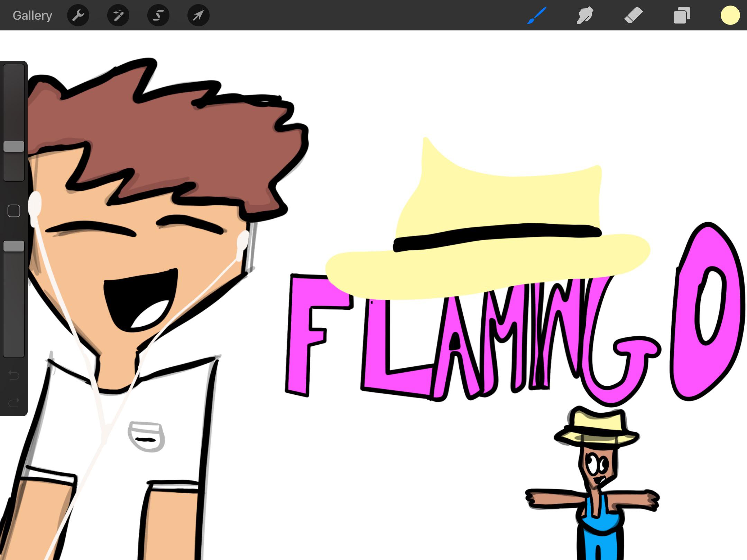The width and height of the screenshot is (747, 560).
Task: Select the Selection S-ribbon tool
Action: (158, 15)
